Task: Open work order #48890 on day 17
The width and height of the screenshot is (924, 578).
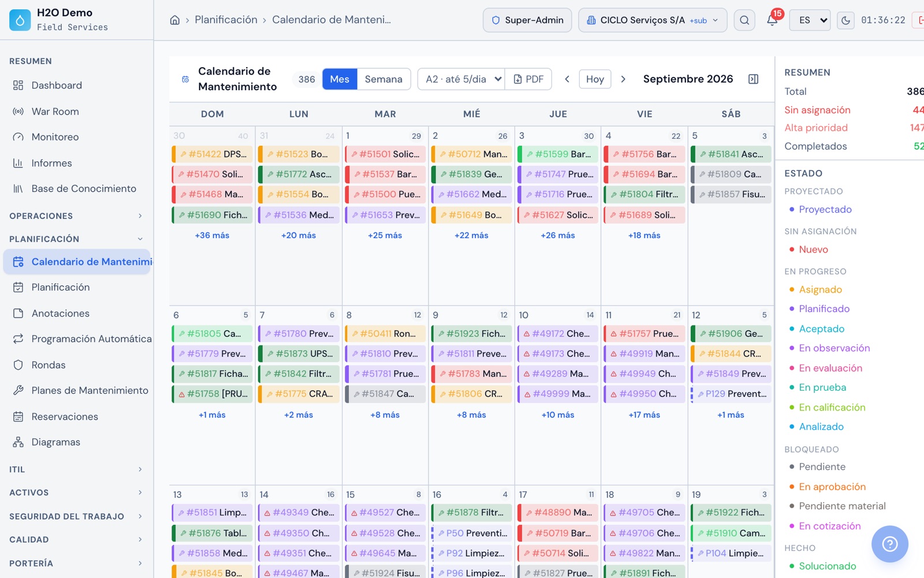Action: [558, 512]
